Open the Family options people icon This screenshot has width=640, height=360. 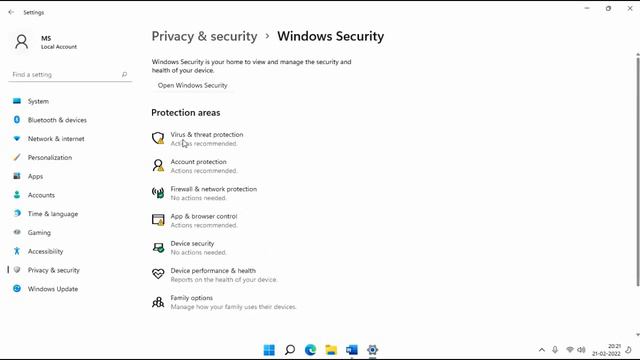158,302
